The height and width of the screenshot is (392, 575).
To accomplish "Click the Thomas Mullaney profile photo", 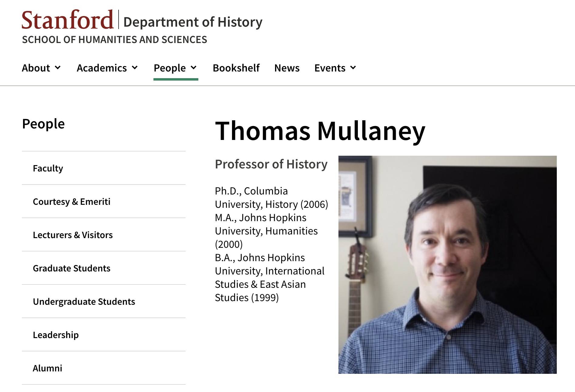I will 447,264.
